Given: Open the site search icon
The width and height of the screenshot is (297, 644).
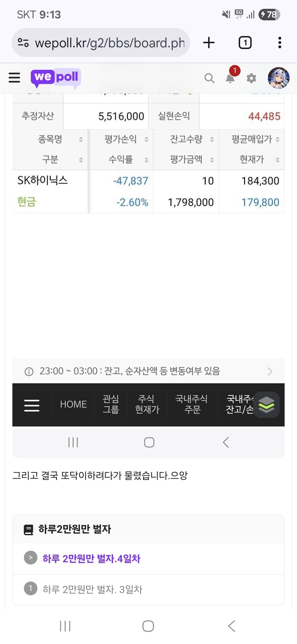Looking at the screenshot, I should point(209,78).
